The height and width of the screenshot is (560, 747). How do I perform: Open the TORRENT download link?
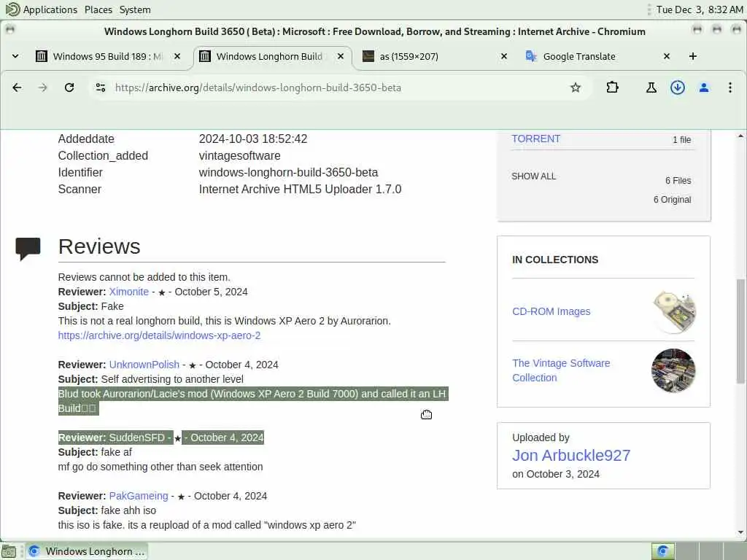pyautogui.click(x=535, y=139)
